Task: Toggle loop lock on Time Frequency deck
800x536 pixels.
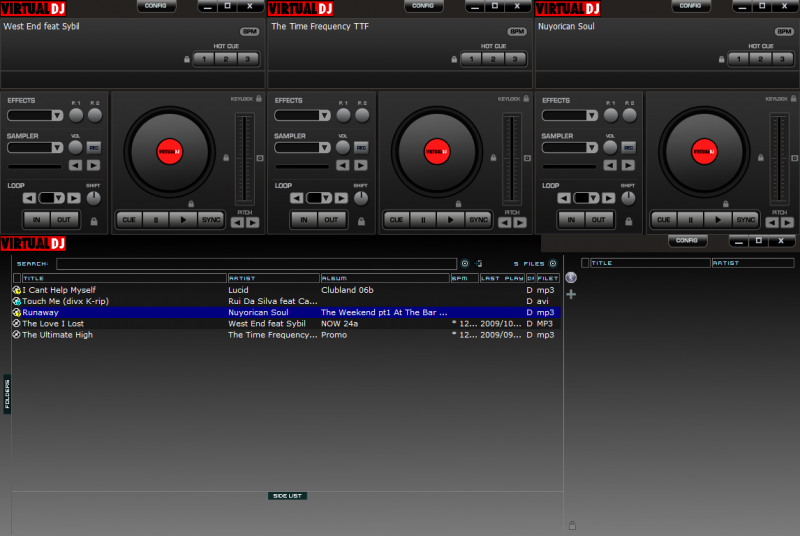Action: point(361,221)
